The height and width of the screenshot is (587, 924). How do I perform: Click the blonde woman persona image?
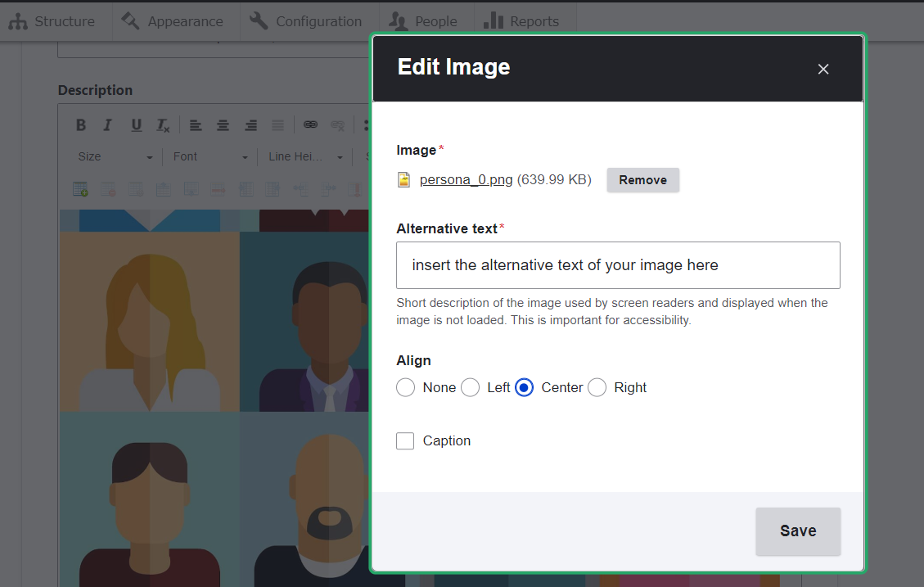[x=150, y=322]
